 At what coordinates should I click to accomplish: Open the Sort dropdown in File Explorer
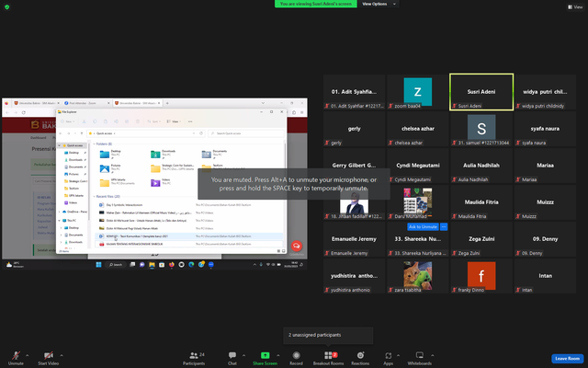pos(153,121)
